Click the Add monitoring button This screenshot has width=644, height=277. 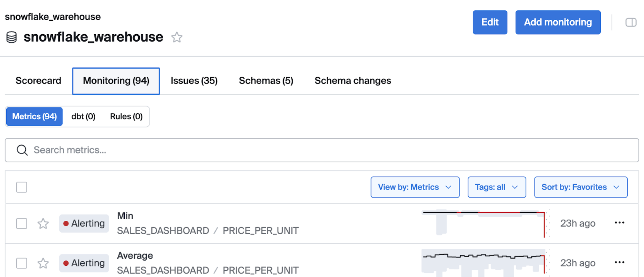[x=558, y=22]
